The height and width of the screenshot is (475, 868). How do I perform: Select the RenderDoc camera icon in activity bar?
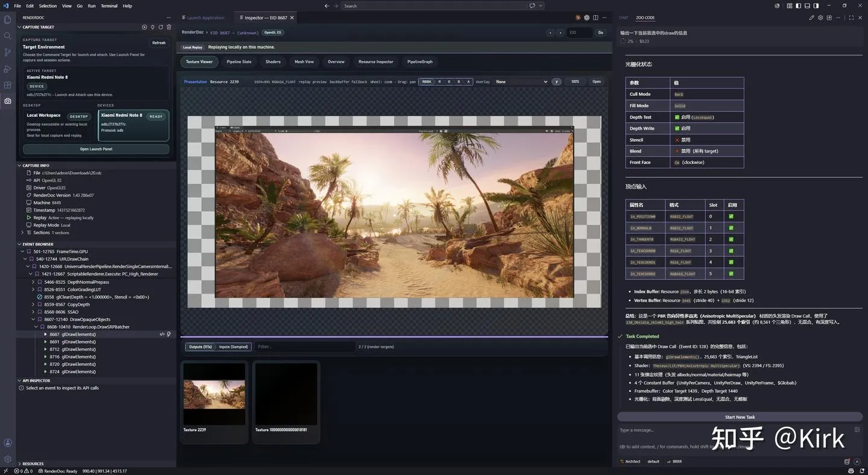[8, 101]
